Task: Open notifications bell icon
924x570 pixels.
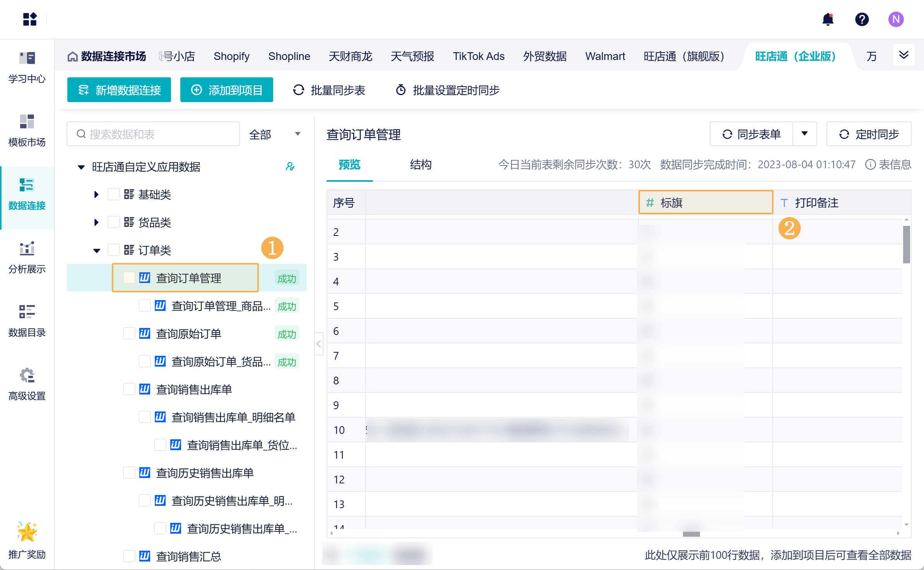Action: click(828, 19)
